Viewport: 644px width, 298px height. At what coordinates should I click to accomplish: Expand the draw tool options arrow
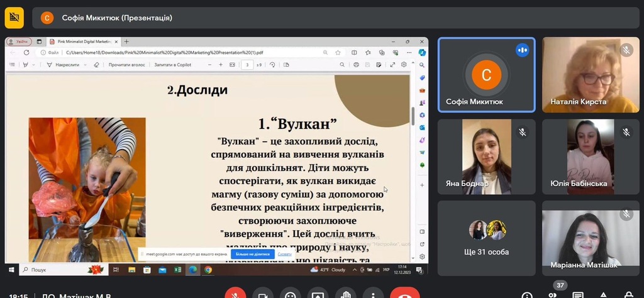(x=34, y=65)
